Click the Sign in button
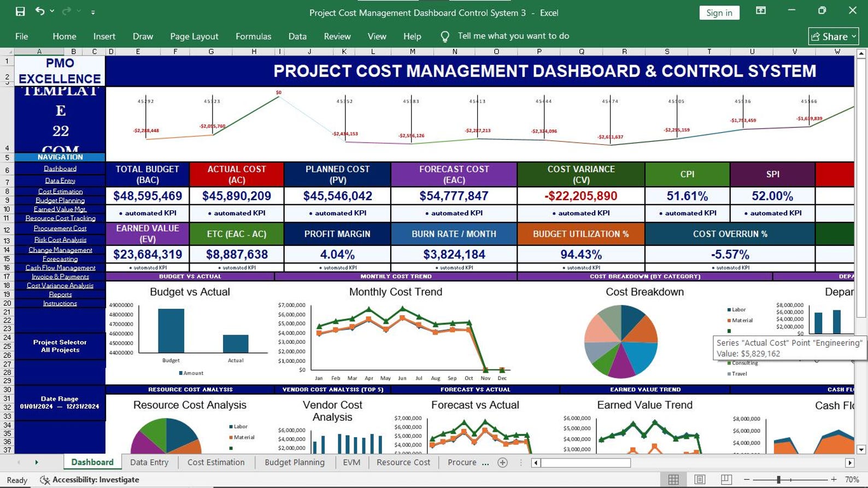Viewport: 868px width, 488px height. coord(719,13)
